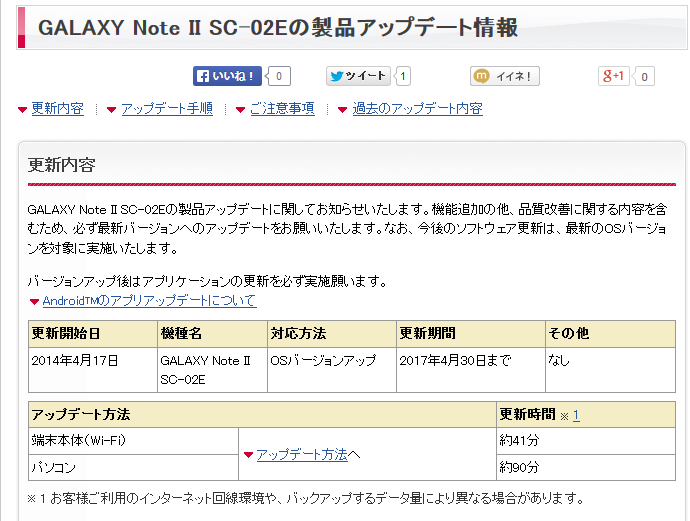
Task: Jump to アップデート手順 anchor link
Action: pyautogui.click(x=167, y=108)
